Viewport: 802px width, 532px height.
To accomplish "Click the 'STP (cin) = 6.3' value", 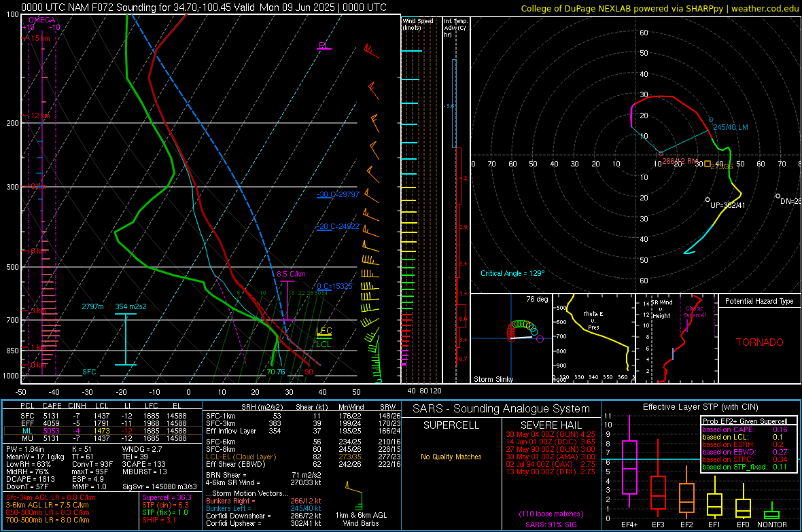I will [165, 505].
